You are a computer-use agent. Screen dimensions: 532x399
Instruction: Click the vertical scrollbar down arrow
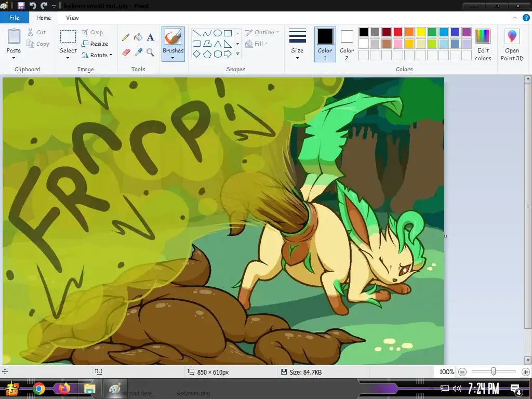(x=528, y=360)
